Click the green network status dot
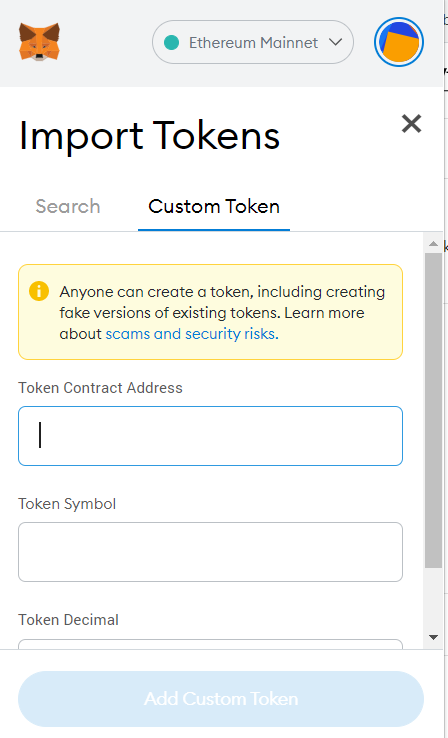448x738 pixels. point(171,42)
